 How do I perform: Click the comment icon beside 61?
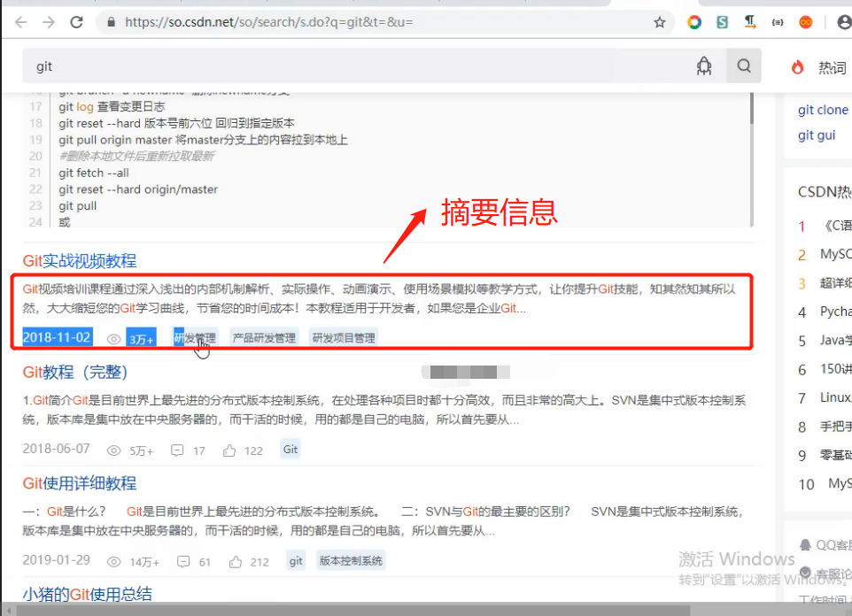[183, 562]
